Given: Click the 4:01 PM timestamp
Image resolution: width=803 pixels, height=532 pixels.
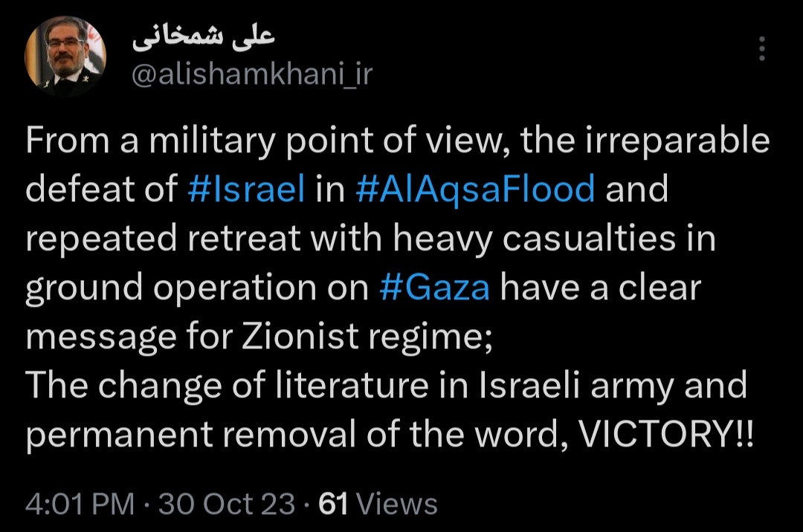Looking at the screenshot, I should click(x=80, y=504).
